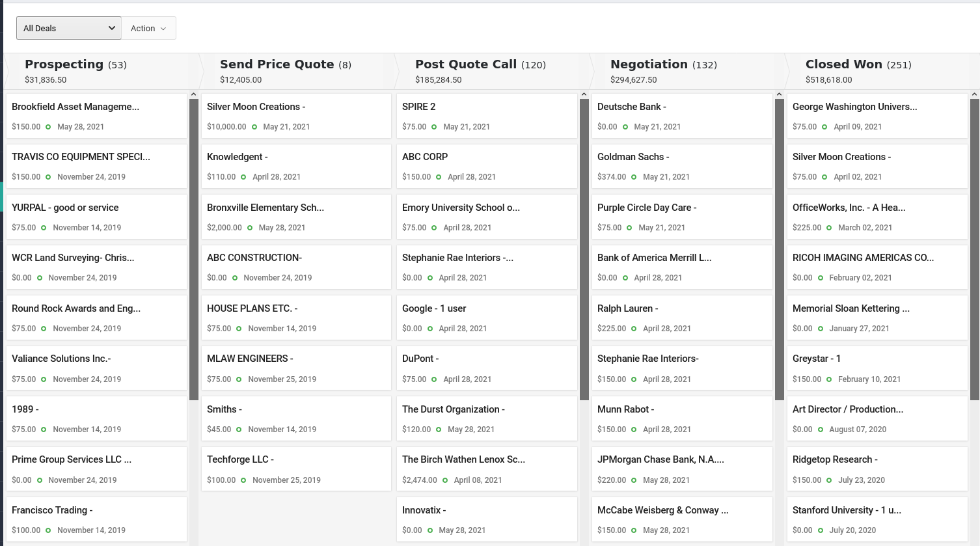Open the Deutsche Bank deal
The image size is (980, 546).
(682, 116)
